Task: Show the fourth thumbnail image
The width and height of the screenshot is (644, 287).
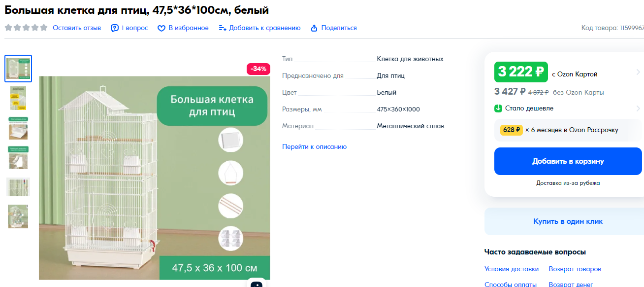Action: (18, 158)
